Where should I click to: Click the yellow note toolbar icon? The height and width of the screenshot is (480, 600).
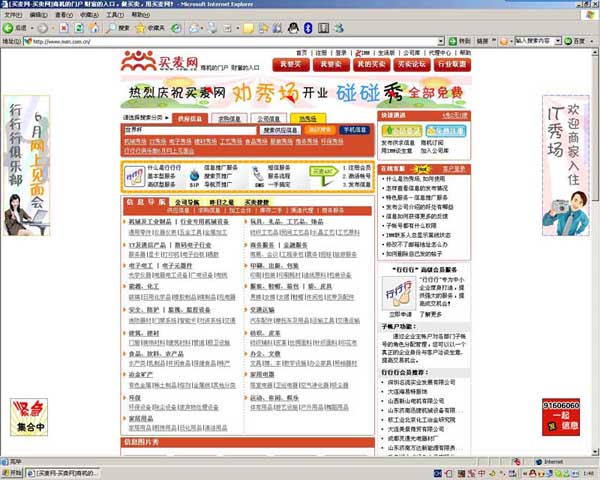tap(249, 28)
